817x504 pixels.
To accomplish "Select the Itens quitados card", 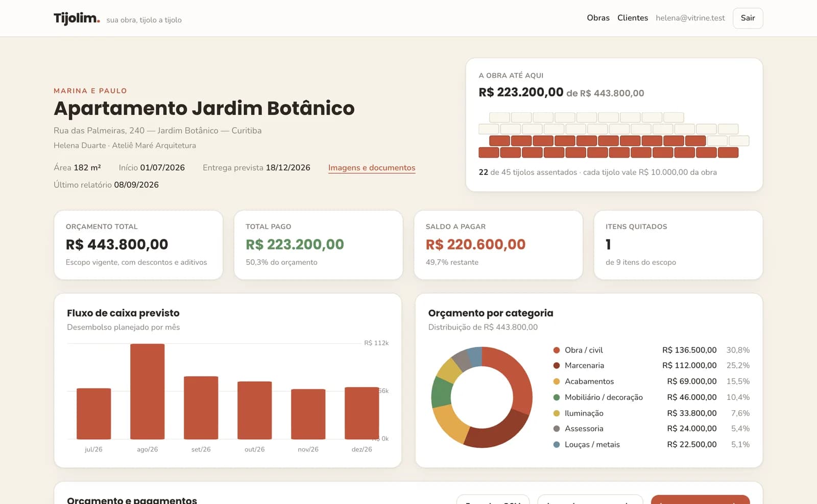I will tap(678, 245).
